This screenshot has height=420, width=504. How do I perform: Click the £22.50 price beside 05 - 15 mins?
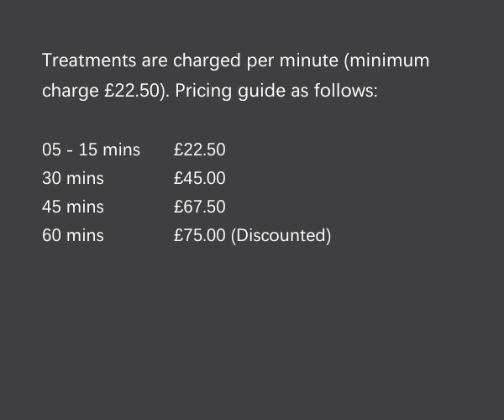coord(200,150)
